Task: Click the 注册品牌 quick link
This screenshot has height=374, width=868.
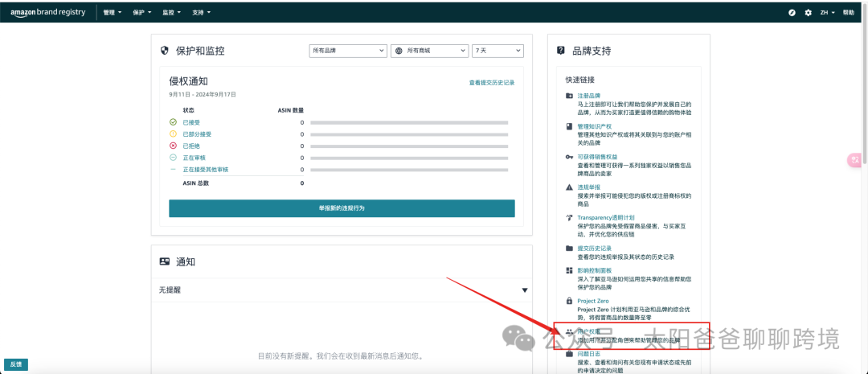Action: point(588,96)
